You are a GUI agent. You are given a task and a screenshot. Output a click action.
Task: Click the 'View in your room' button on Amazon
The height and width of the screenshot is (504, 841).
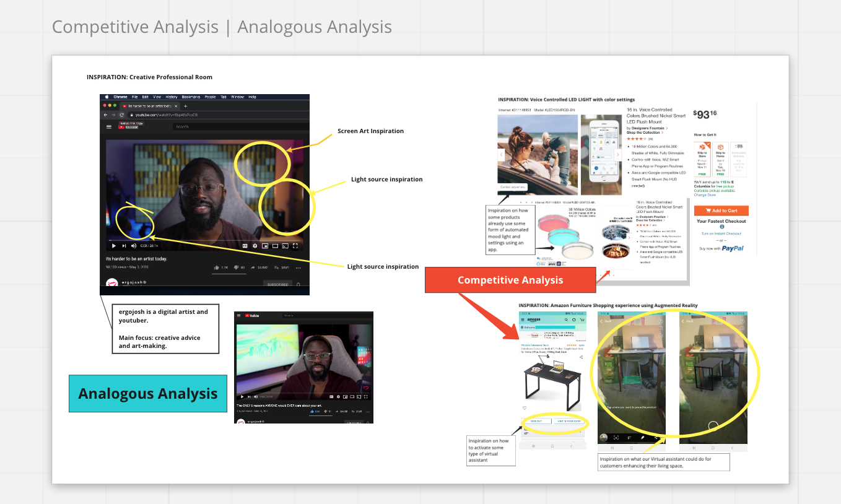tap(569, 421)
